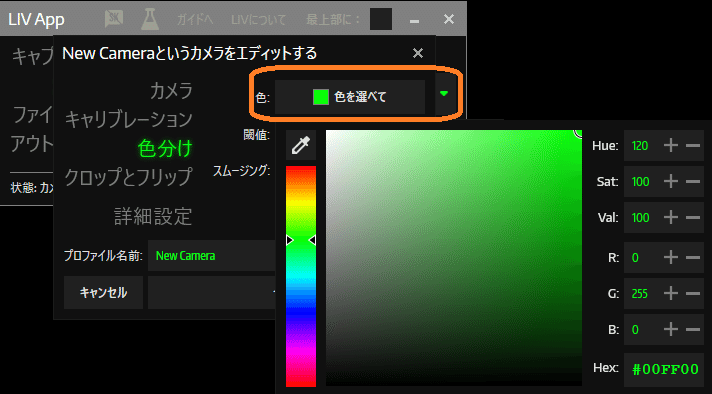Image resolution: width=712 pixels, height=394 pixels.
Task: Click inside the saturation-value color field
Action: coord(454,258)
